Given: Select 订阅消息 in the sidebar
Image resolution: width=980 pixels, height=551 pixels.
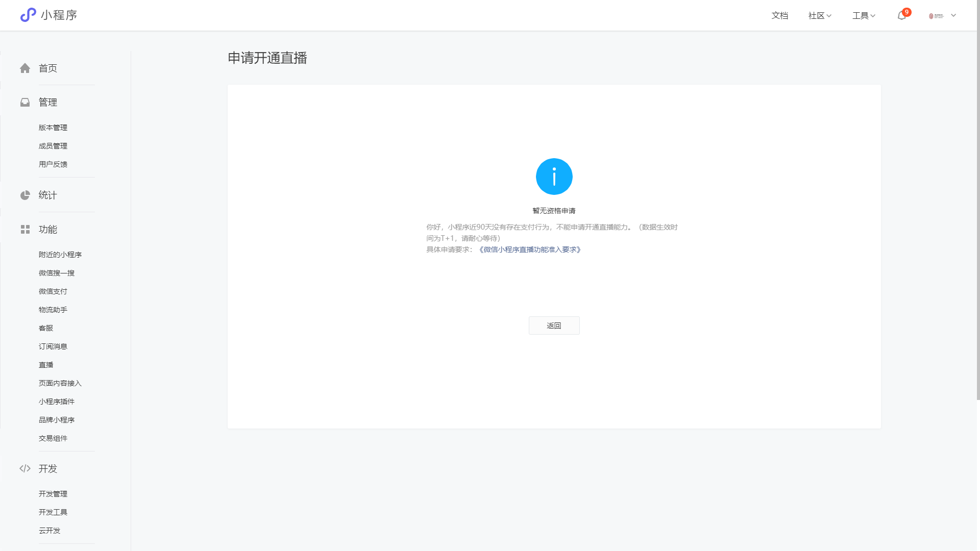Looking at the screenshot, I should tap(53, 346).
